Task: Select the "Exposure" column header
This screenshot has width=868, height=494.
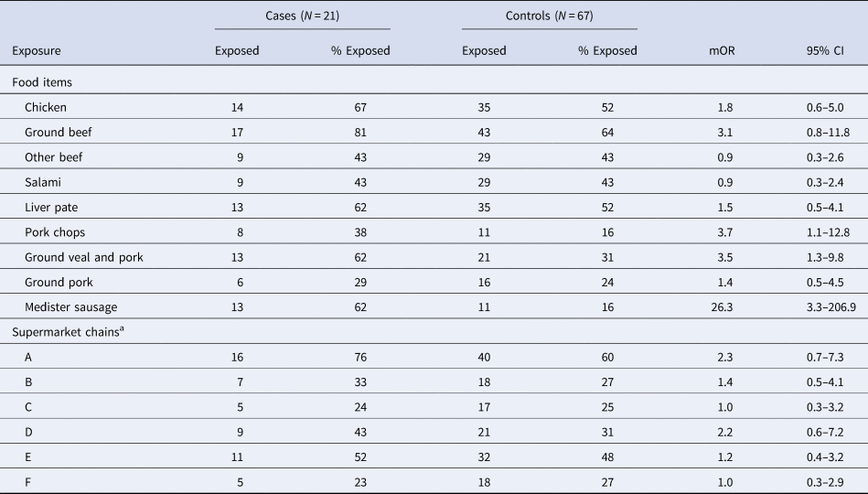Action: coord(37,51)
